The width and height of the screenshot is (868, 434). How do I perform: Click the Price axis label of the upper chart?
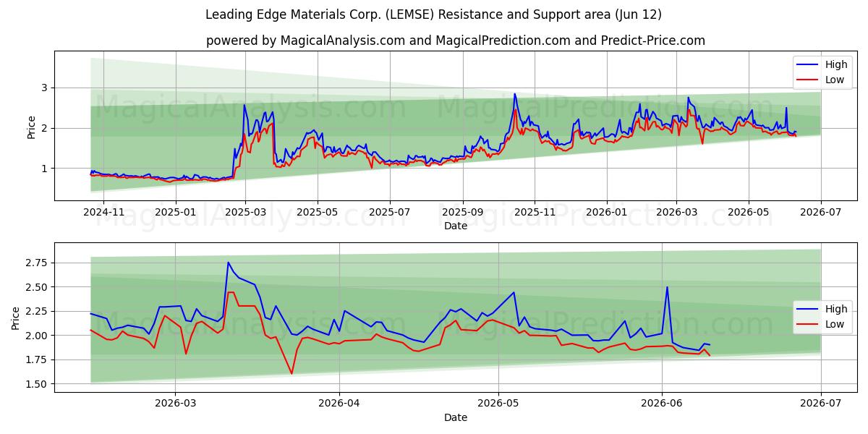tap(31, 126)
